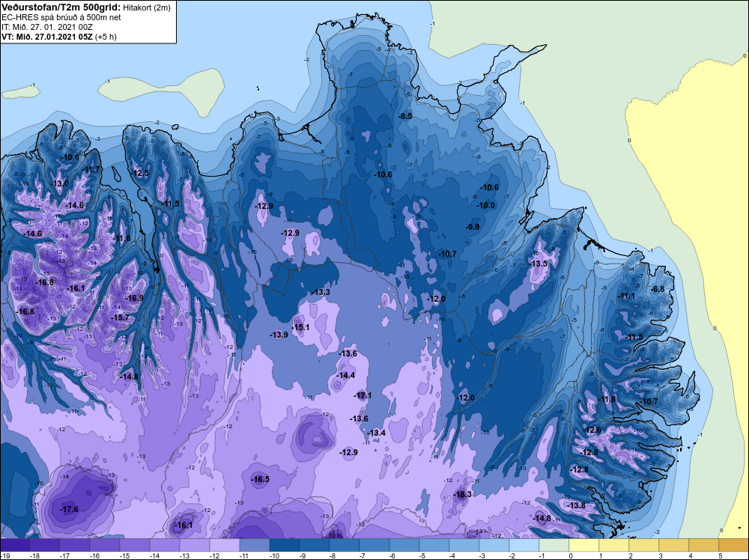Image resolution: width=749 pixels, height=560 pixels.
Task: Pick the legend swatch between -19 and -18
Action: click(15, 545)
